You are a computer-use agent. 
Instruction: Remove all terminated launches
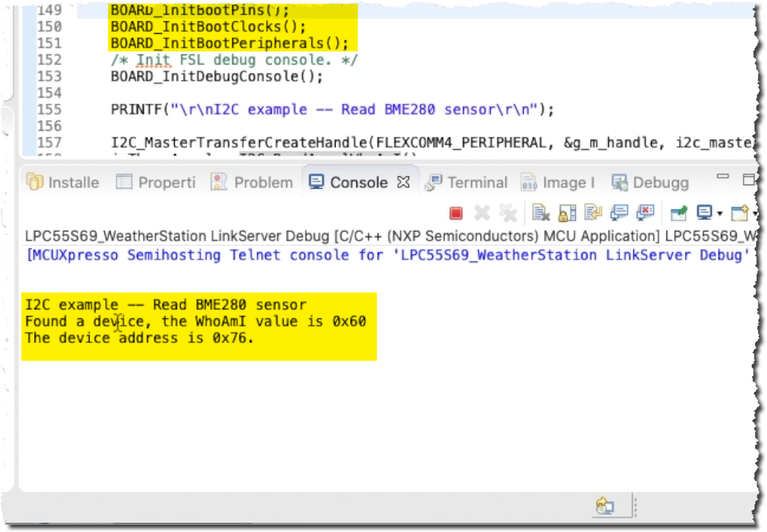tap(507, 212)
